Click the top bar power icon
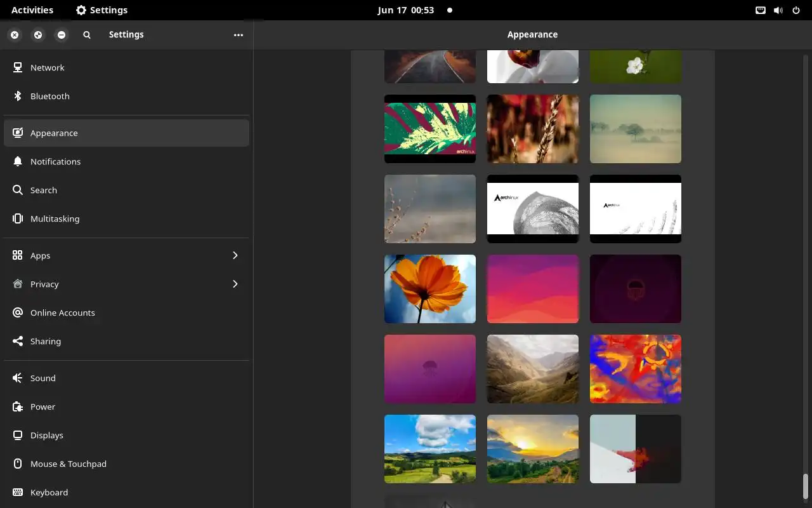 tap(796, 10)
